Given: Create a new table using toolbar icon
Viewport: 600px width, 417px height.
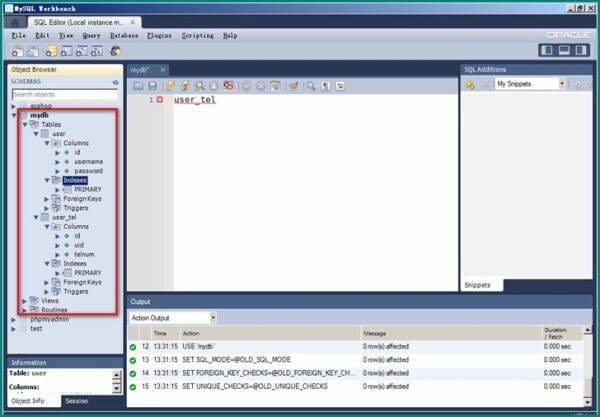Looking at the screenshot, I should tap(66, 51).
